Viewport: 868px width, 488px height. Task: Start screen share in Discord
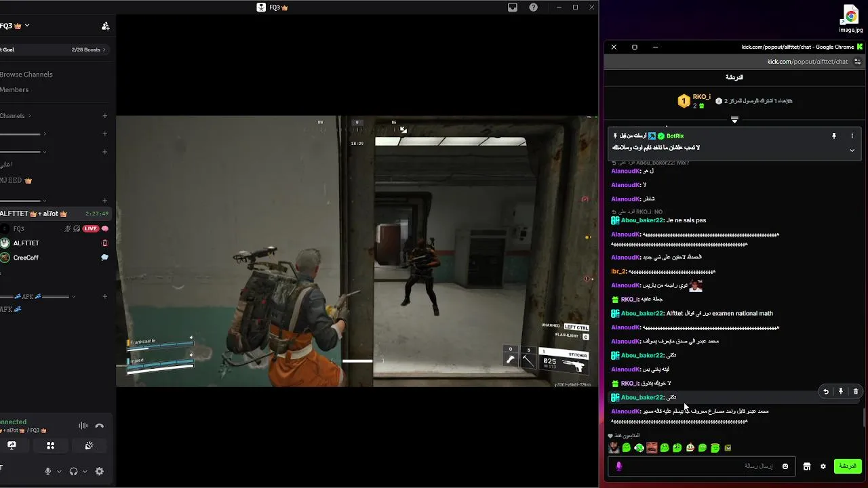click(12, 445)
